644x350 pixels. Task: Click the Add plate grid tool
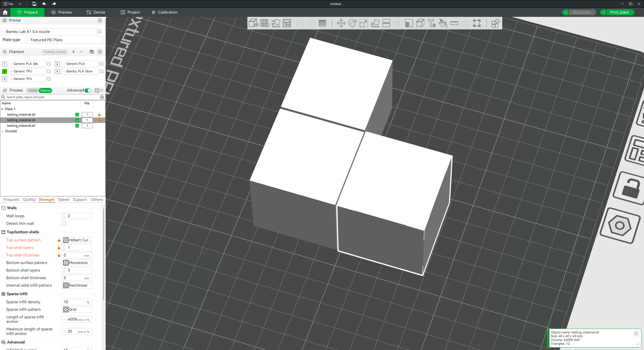point(265,23)
